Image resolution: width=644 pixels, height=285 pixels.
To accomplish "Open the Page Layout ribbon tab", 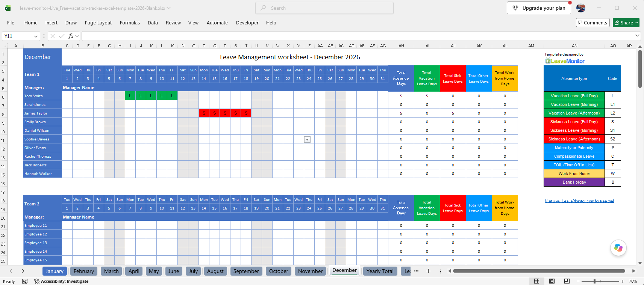I will 98,23.
